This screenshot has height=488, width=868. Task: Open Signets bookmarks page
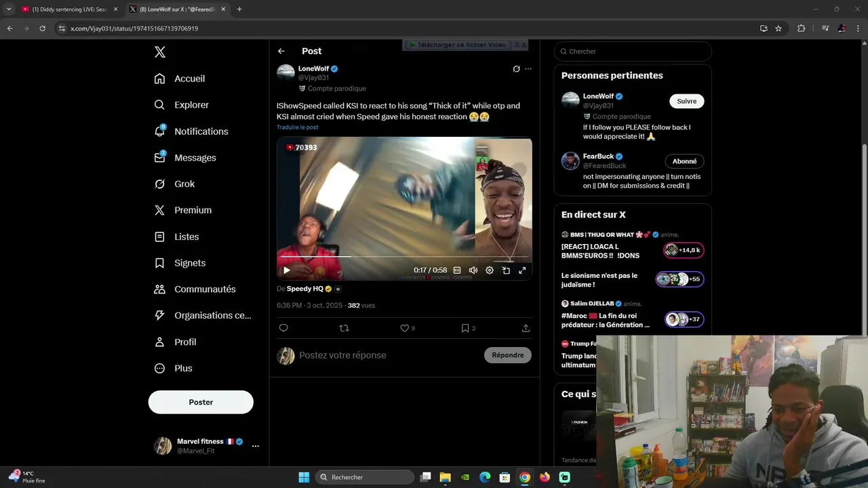tap(180, 263)
